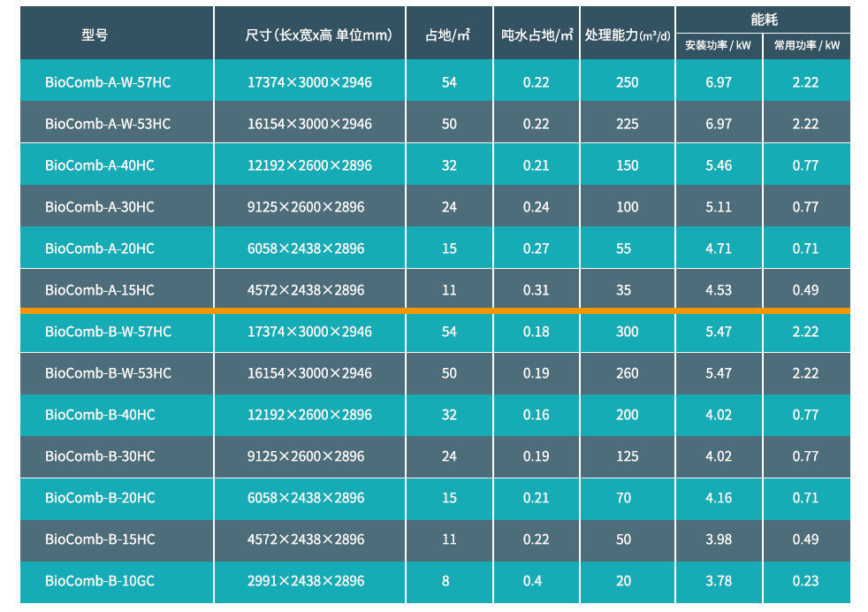Select model BioComb-A-15HC
This screenshot has width=868, height=612.
click(x=100, y=290)
